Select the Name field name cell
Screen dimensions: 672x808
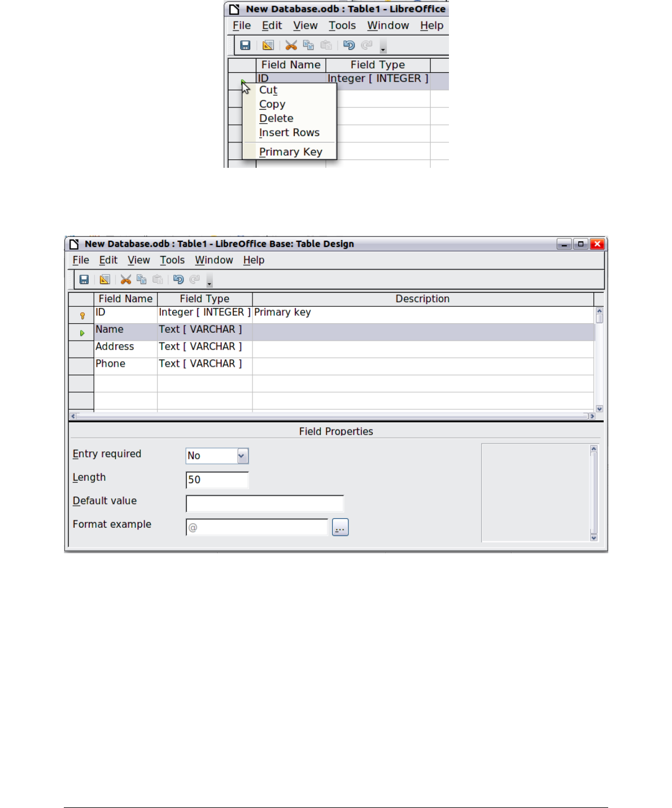(x=125, y=332)
